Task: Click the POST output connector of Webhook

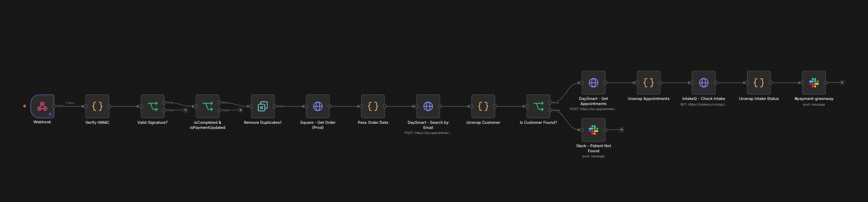Action: [54, 106]
